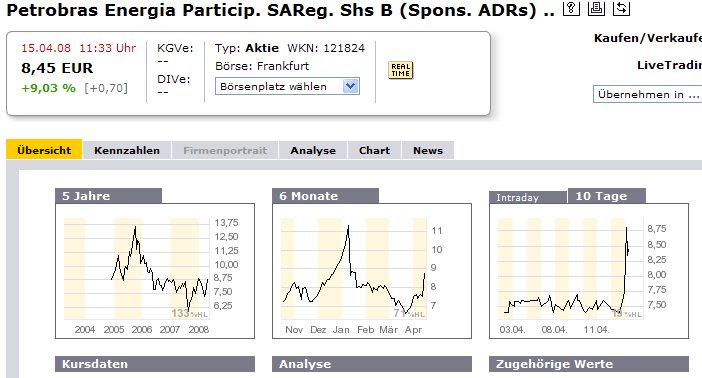Click the print page icon

(x=596, y=8)
